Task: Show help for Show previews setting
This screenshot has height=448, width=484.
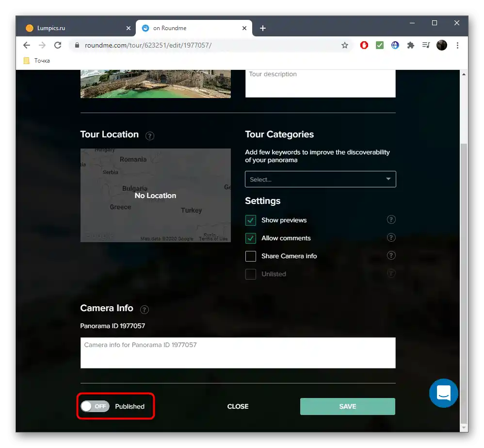Action: pyautogui.click(x=391, y=220)
